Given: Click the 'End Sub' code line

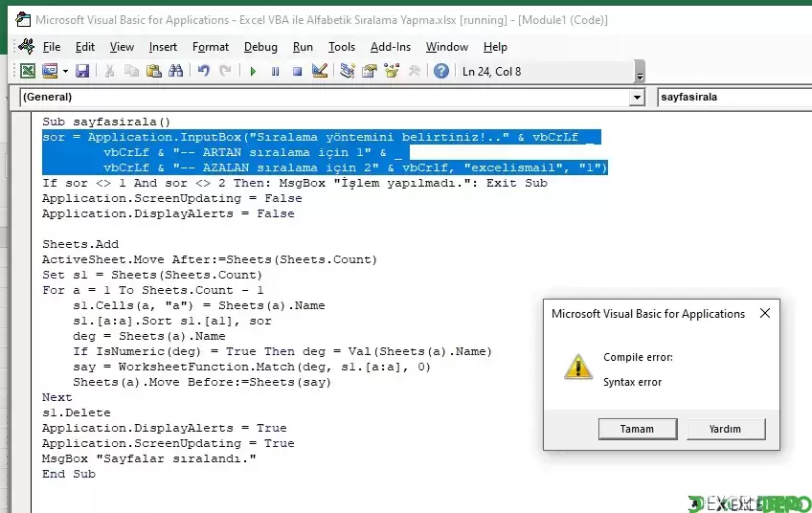Looking at the screenshot, I should point(69,474).
